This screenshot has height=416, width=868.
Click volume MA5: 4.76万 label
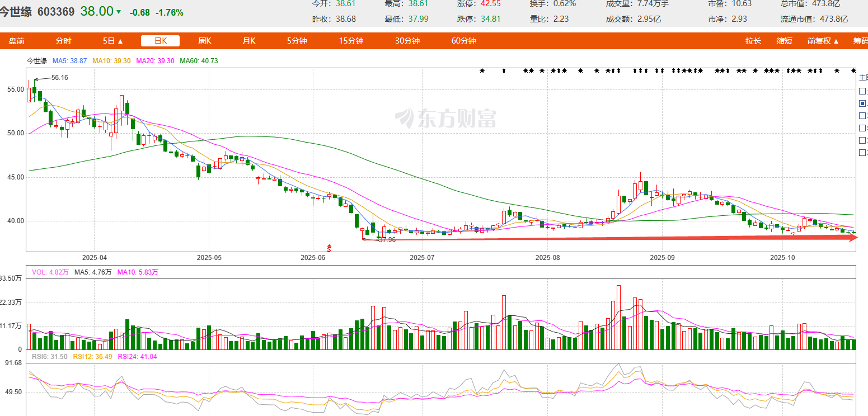tap(93, 272)
